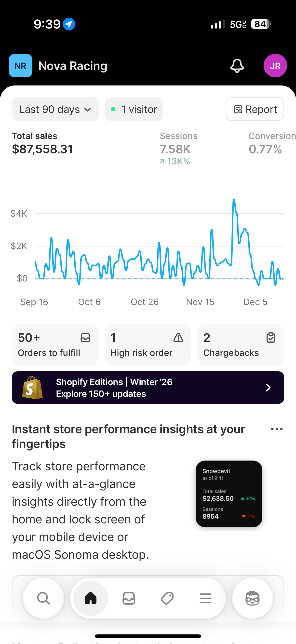
Task: Open the notifications bell
Action: coord(237,66)
